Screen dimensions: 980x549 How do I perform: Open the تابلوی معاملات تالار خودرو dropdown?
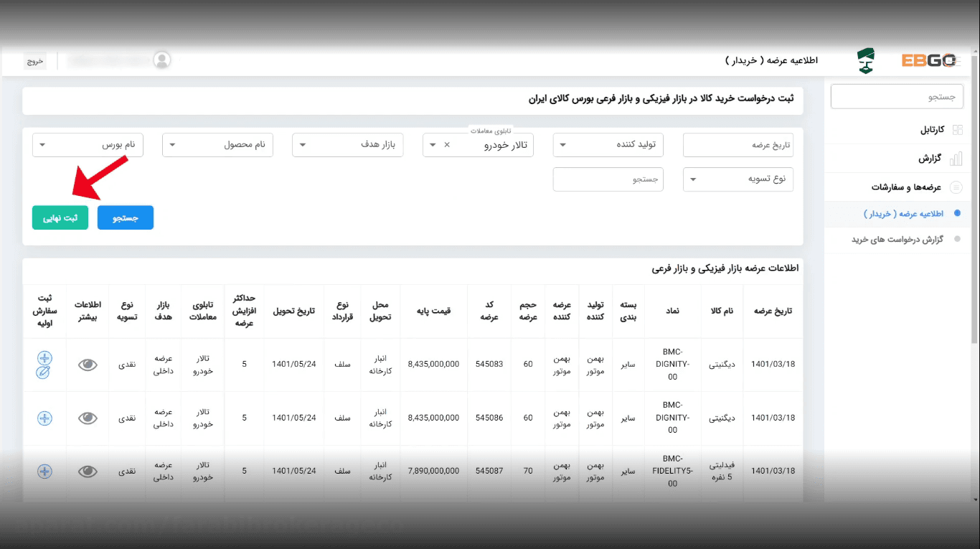click(x=478, y=144)
